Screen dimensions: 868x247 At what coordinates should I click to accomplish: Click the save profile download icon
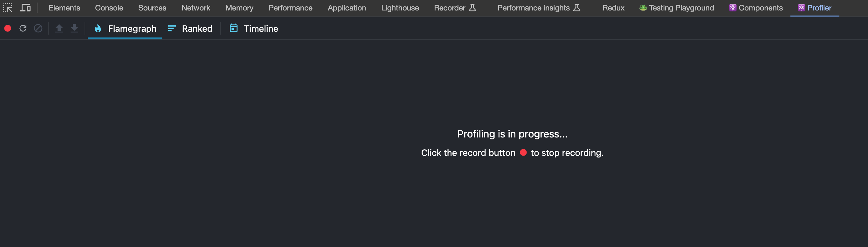click(74, 29)
